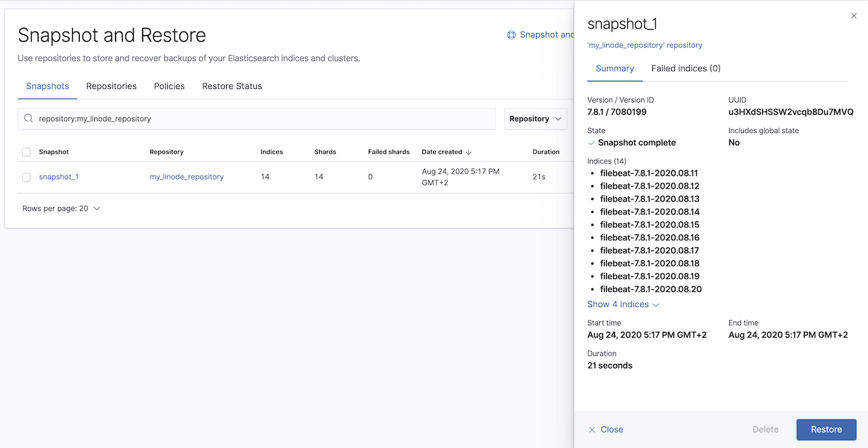The height and width of the screenshot is (448, 868).
Task: Click the Includes global state value No
Action: point(734,143)
